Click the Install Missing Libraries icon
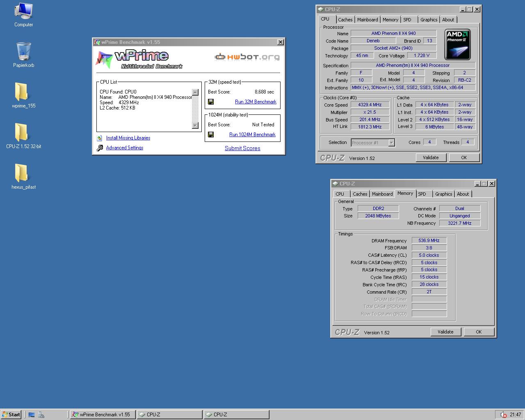This screenshot has height=420, width=525. click(99, 138)
